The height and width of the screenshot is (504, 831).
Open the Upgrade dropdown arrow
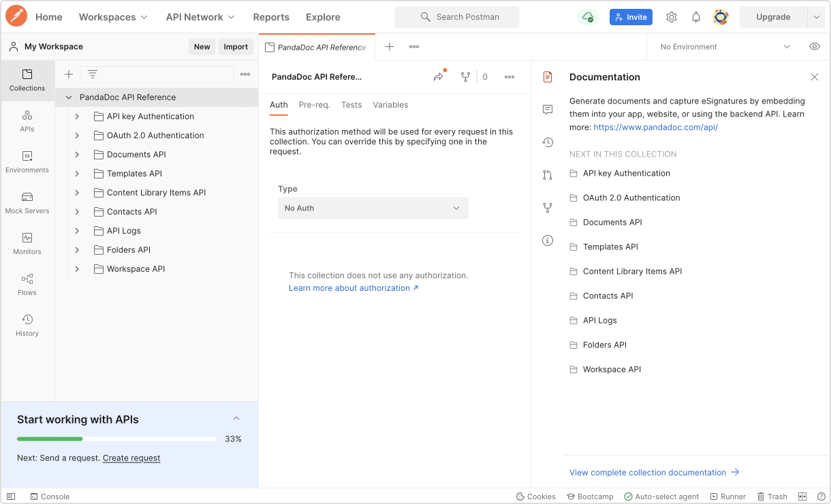pyautogui.click(x=817, y=17)
